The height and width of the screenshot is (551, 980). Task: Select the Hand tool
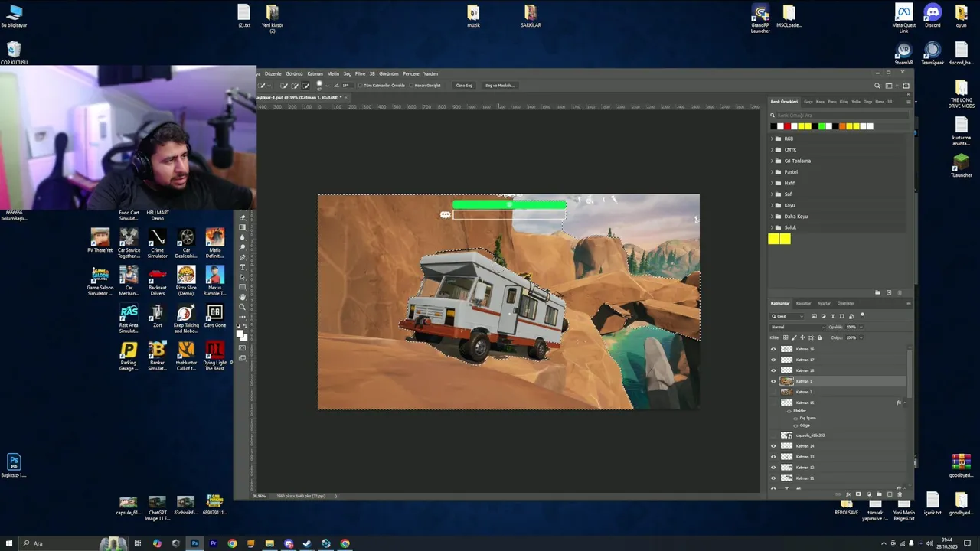pos(243,297)
